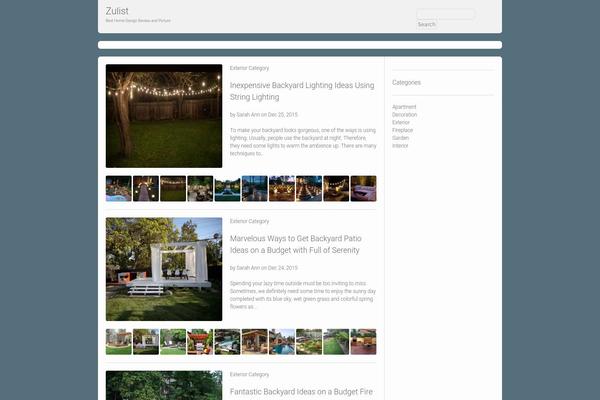Click the Backyard Patio post excerpt paragraph
Viewport: 600px width, 400px height.
pos(303,295)
